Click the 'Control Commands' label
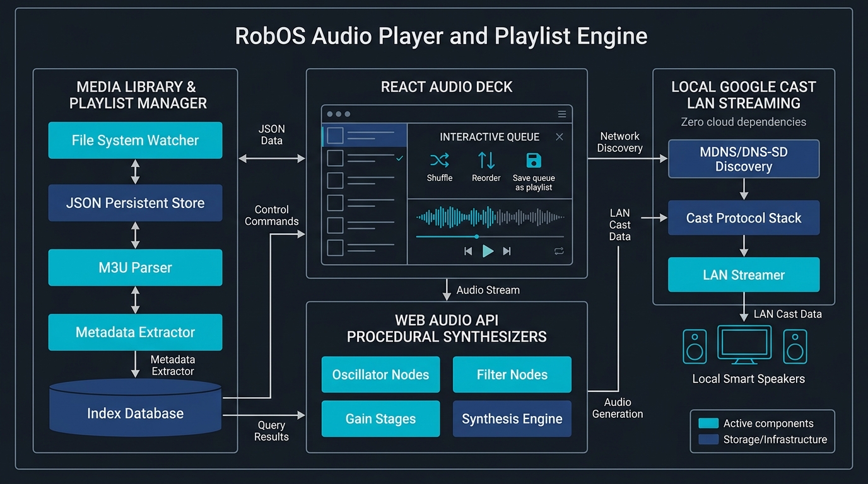This screenshot has height=484, width=868. (x=272, y=215)
